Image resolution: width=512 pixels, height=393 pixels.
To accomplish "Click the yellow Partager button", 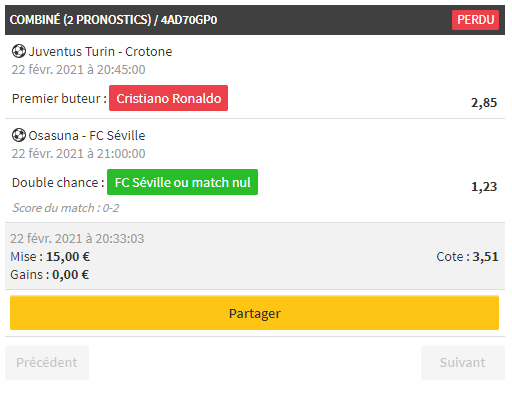I will pos(254,313).
